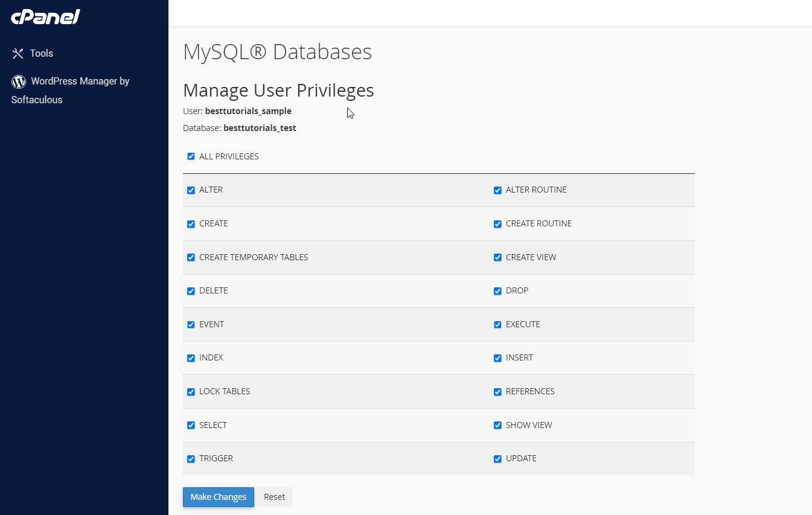The image size is (812, 515).
Task: Toggle the INDEX privilege checkbox
Action: pyautogui.click(x=191, y=358)
